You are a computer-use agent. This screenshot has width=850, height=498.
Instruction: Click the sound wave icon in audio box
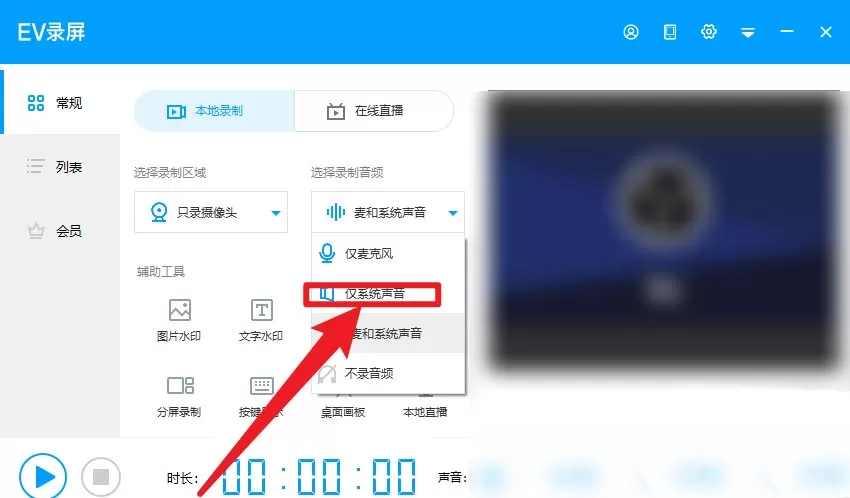tap(336, 212)
